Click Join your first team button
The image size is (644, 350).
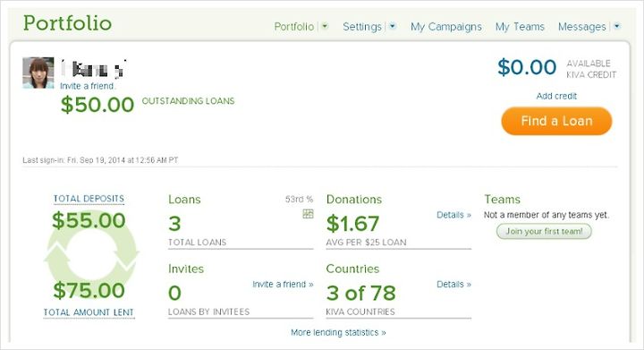[544, 231]
